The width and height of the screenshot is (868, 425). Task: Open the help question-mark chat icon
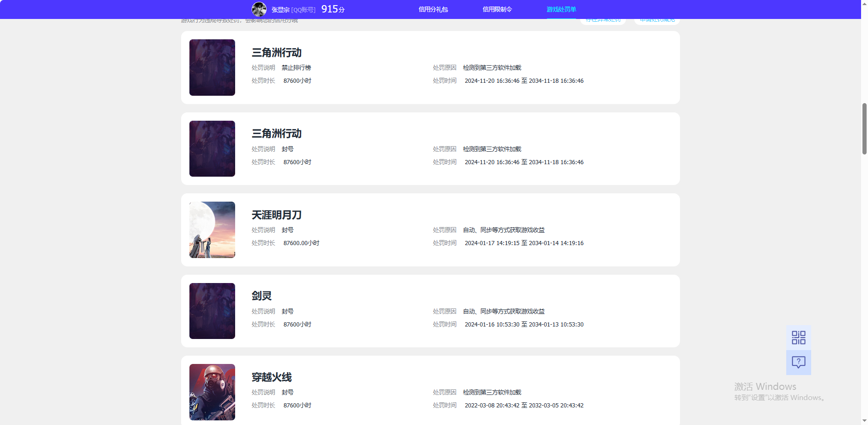click(x=799, y=362)
